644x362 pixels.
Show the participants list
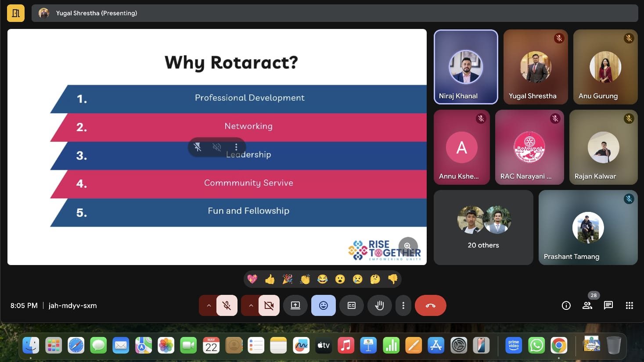click(587, 305)
